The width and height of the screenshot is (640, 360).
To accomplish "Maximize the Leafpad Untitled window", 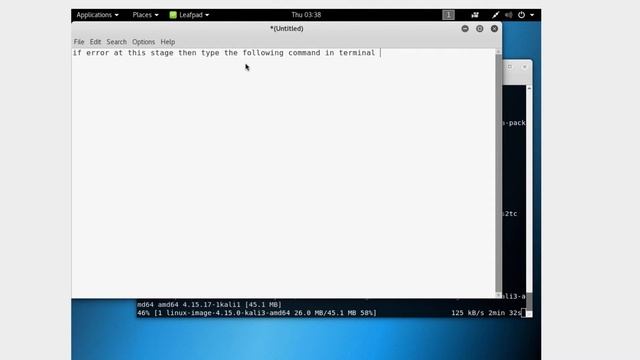I will (x=480, y=29).
